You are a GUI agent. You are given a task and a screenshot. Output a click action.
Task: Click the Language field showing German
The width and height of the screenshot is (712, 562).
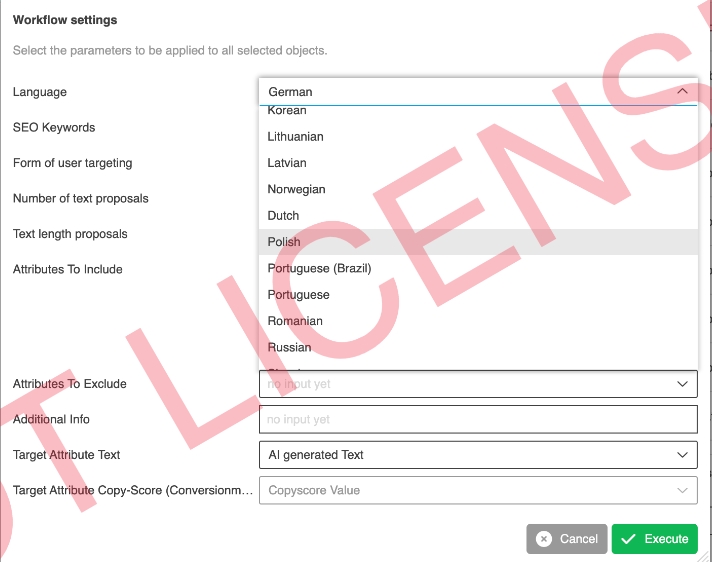pyautogui.click(x=460, y=92)
